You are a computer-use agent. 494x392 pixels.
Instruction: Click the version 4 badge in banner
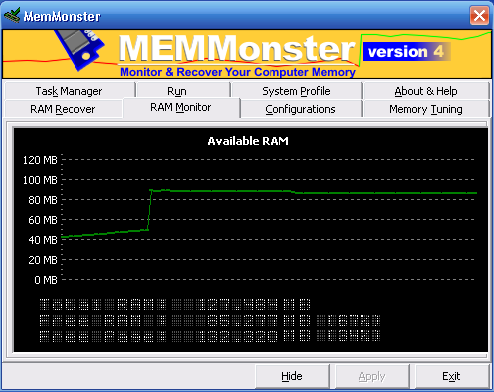tap(406, 52)
